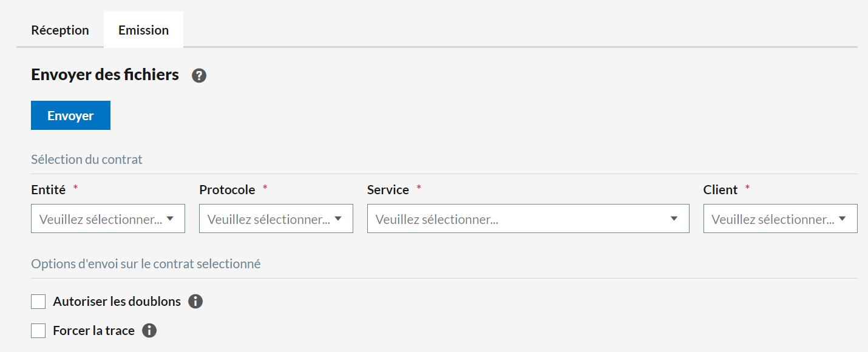The width and height of the screenshot is (868, 352).
Task: Enable the Autoriser les doublons checkbox
Action: click(38, 302)
